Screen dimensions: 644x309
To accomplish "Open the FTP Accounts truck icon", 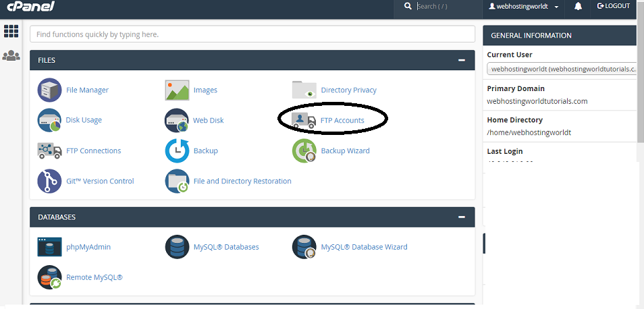I will (x=304, y=120).
